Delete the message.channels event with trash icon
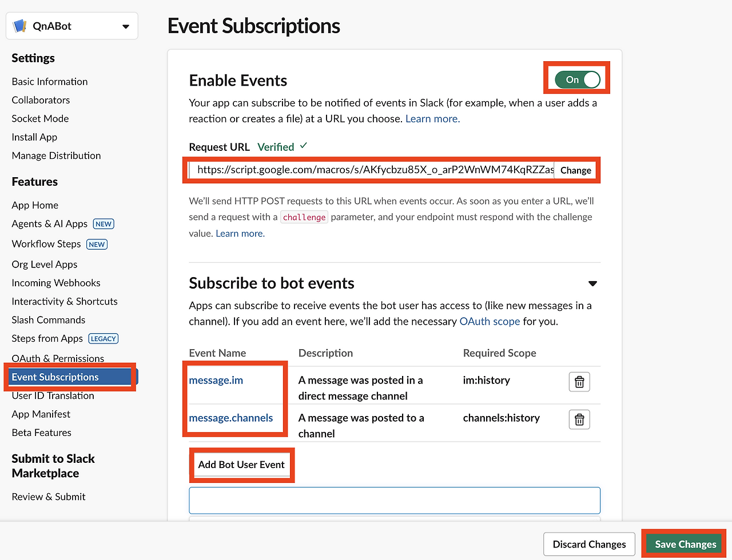The image size is (732, 560). (x=579, y=419)
